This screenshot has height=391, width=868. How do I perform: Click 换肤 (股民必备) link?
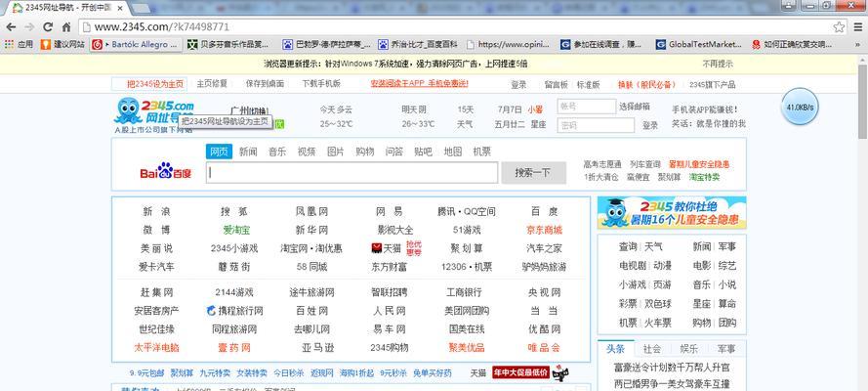(647, 85)
